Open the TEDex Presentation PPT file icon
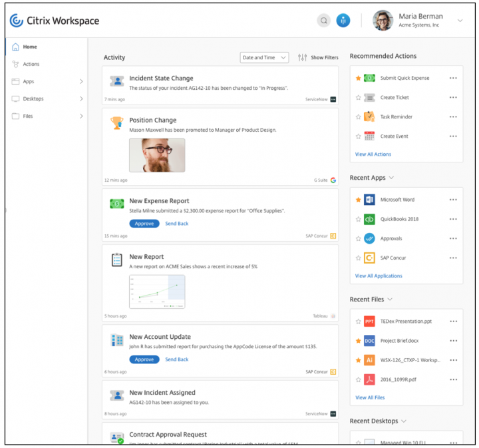The width and height of the screenshot is (479, 448). (369, 322)
